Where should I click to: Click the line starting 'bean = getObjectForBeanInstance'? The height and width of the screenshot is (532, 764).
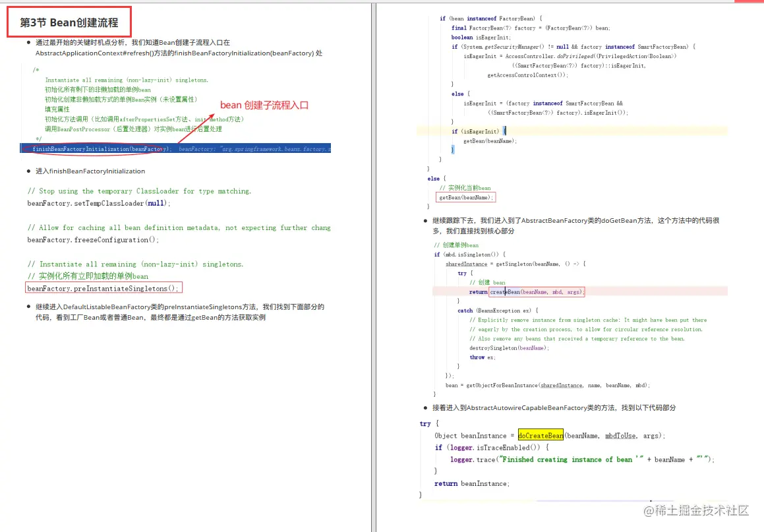pos(548,385)
